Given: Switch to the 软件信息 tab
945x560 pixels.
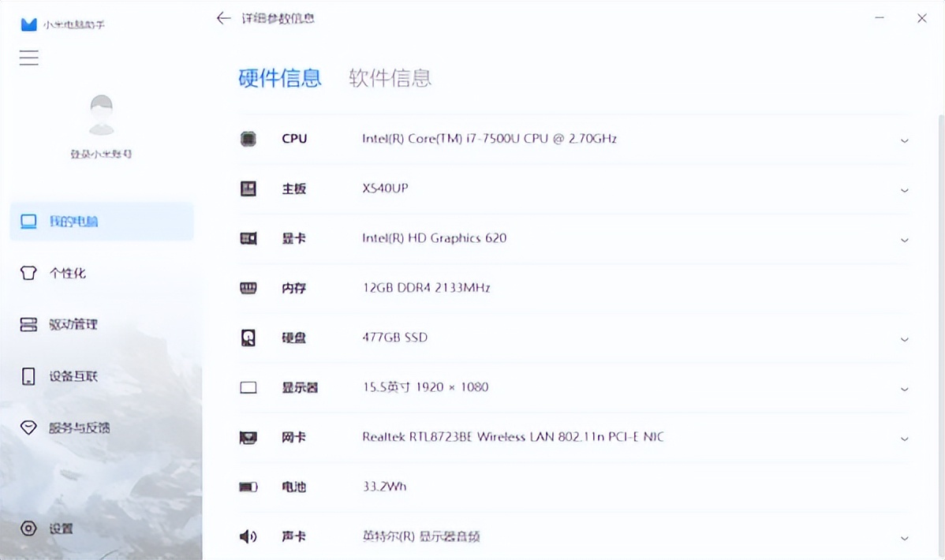Looking at the screenshot, I should [x=388, y=77].
